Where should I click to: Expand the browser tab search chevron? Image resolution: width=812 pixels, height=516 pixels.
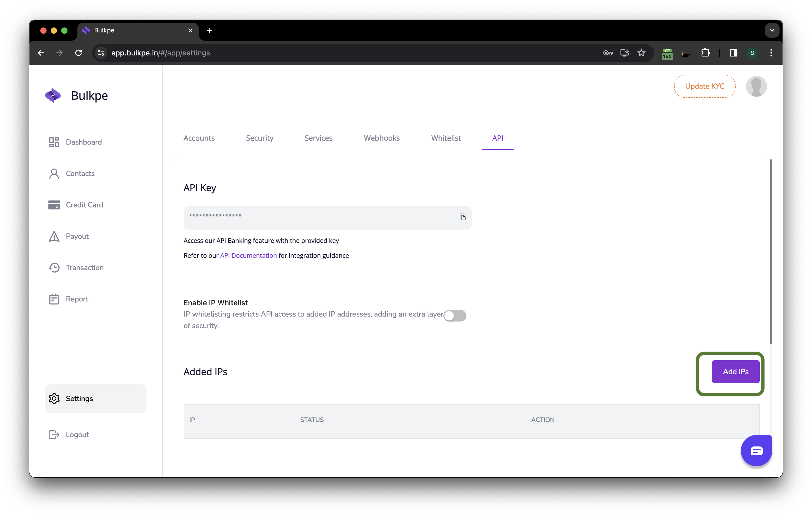772,30
